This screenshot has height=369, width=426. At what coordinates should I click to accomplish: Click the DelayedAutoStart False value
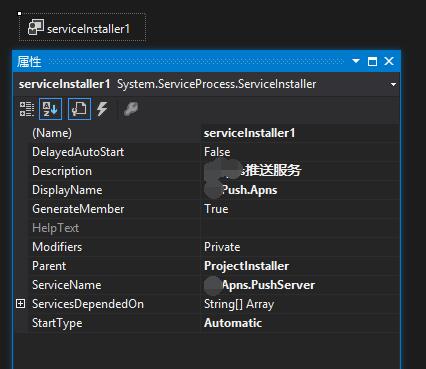click(x=217, y=152)
